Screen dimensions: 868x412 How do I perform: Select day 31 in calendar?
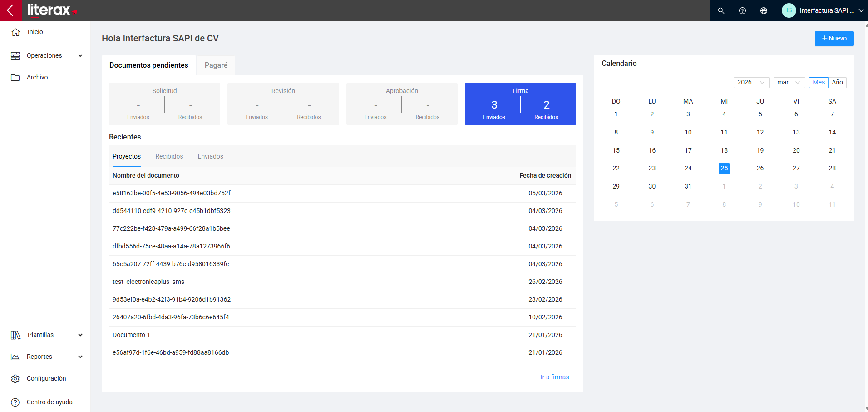pos(688,186)
